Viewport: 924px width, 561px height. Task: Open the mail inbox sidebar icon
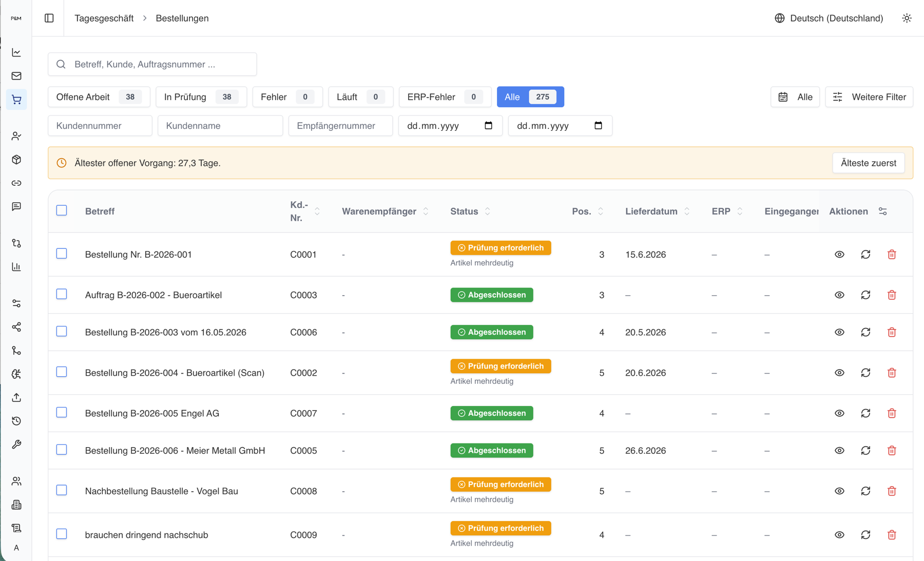coord(16,76)
